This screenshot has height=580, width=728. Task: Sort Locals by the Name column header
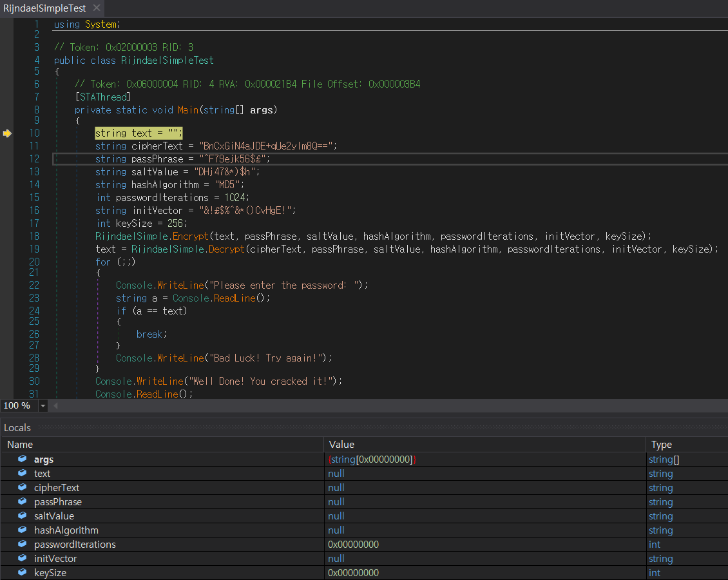click(162, 445)
